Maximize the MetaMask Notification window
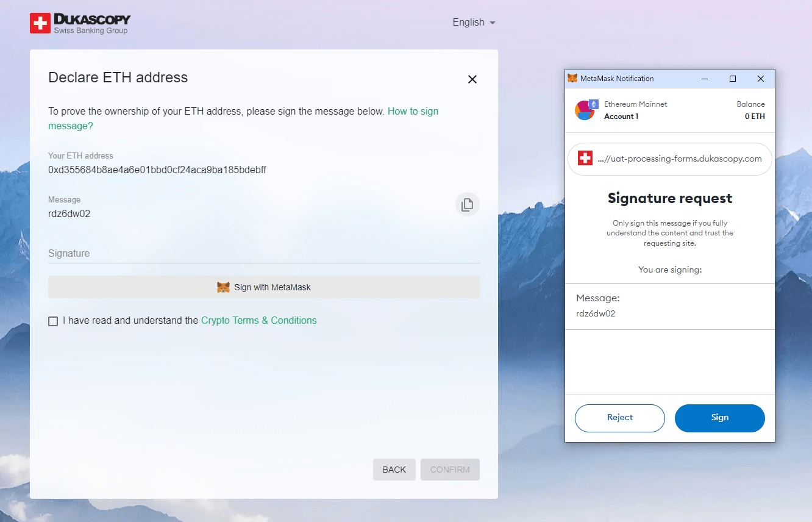Screen dimensions: 812x522 (733, 79)
